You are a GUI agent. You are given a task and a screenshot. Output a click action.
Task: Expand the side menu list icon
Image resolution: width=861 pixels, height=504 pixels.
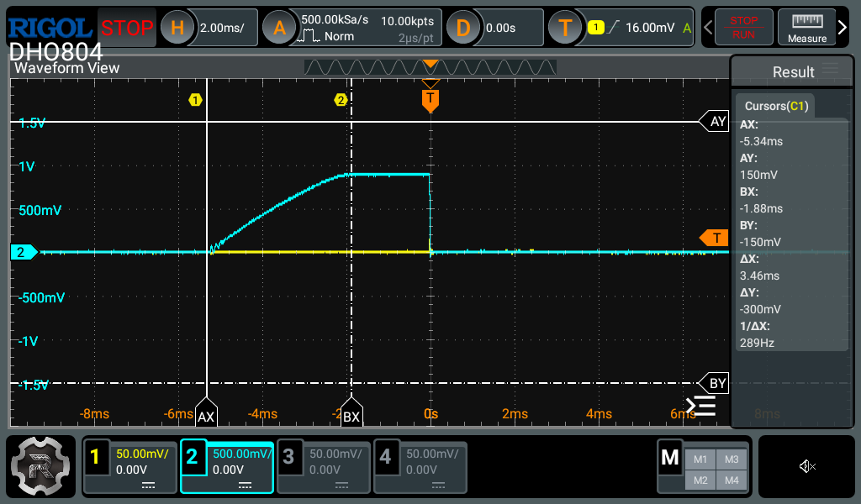pos(700,407)
